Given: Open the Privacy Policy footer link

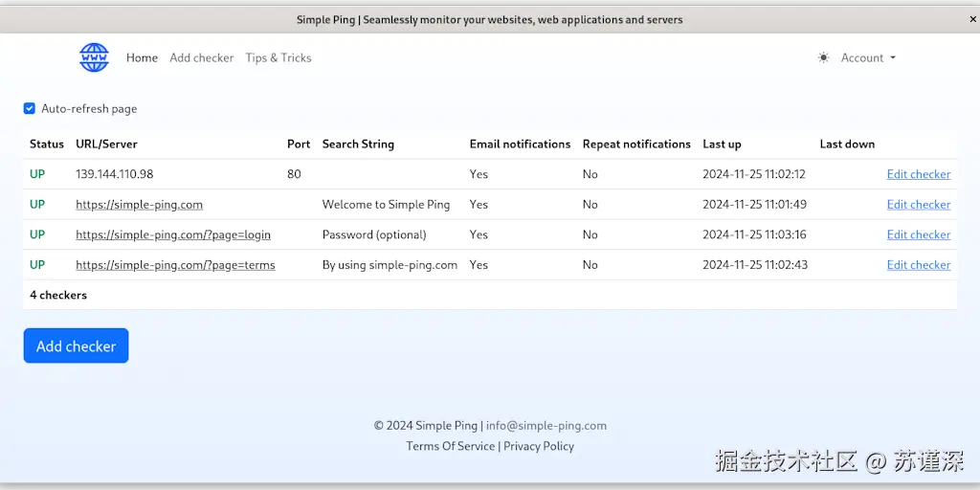Looking at the screenshot, I should (539, 446).
